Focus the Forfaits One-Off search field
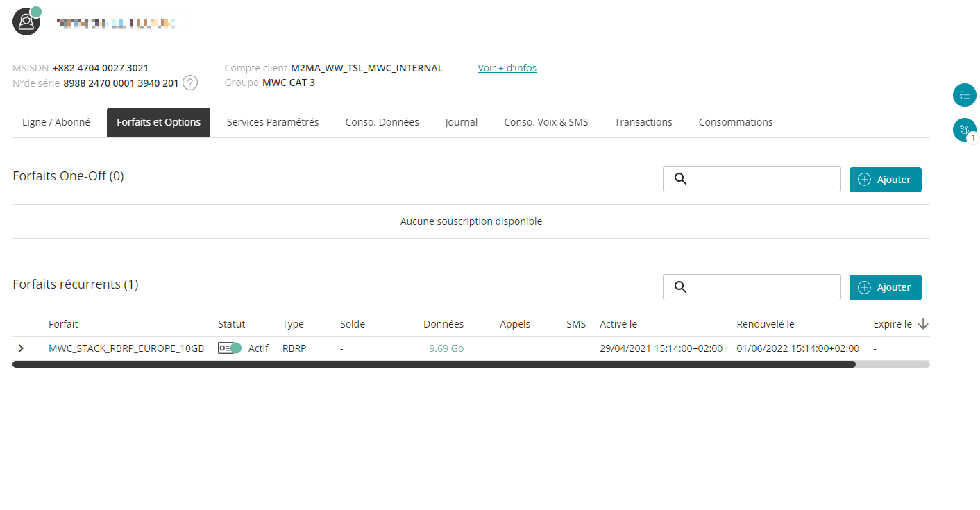This screenshot has height=510, width=980. click(752, 179)
